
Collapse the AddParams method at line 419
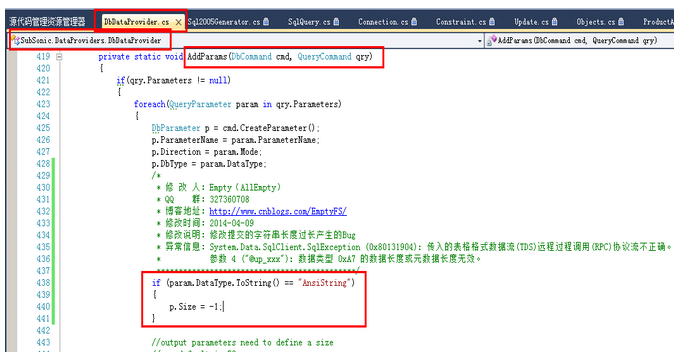point(59,57)
